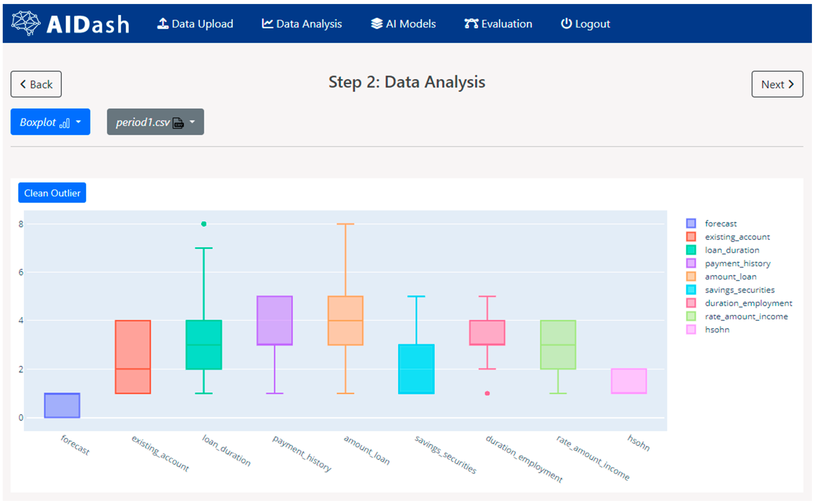Click the loan_duration outlier point at 8
Viewport: 818px width, 504px height.
click(204, 224)
